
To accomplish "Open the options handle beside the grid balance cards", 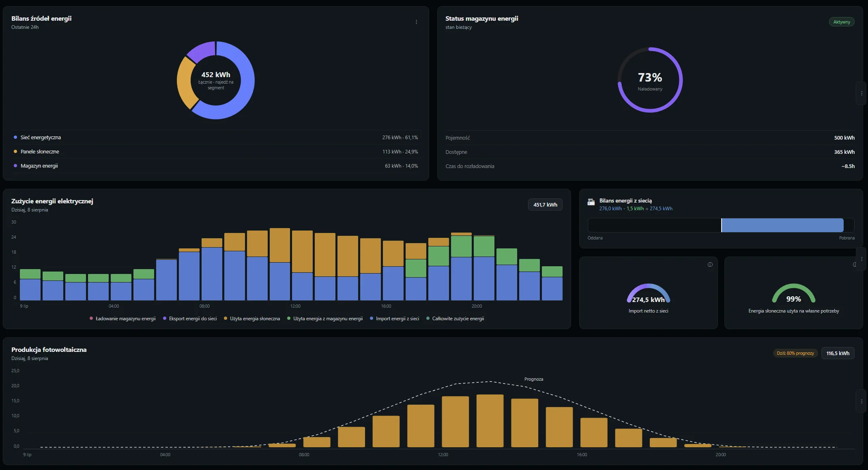I will [x=862, y=259].
